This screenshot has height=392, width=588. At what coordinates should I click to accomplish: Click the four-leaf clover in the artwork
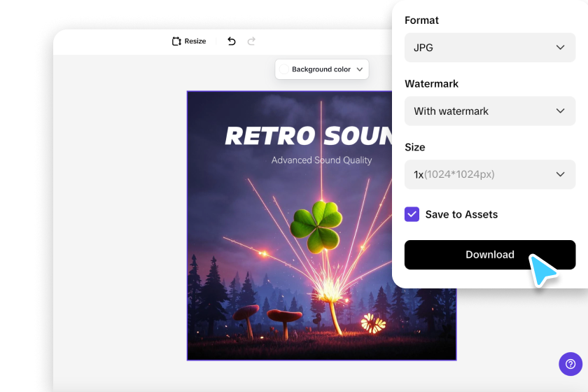tap(317, 227)
